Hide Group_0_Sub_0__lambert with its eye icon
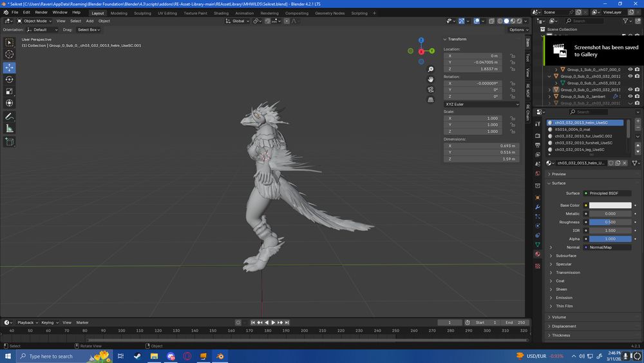 click(630, 96)
